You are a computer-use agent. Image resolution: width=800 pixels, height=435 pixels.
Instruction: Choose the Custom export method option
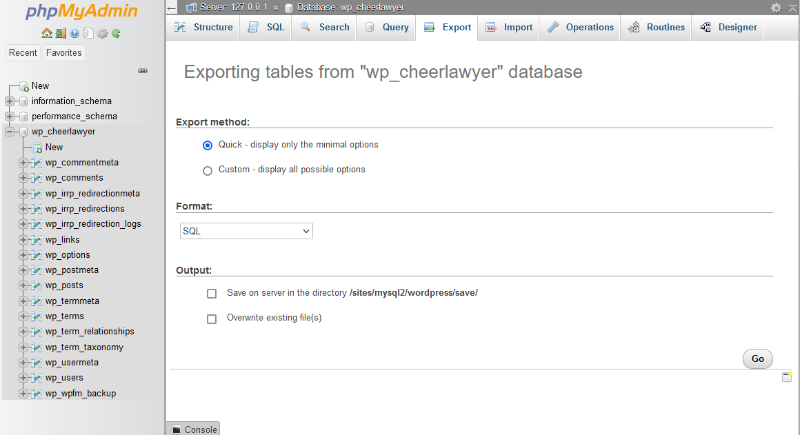(x=208, y=170)
